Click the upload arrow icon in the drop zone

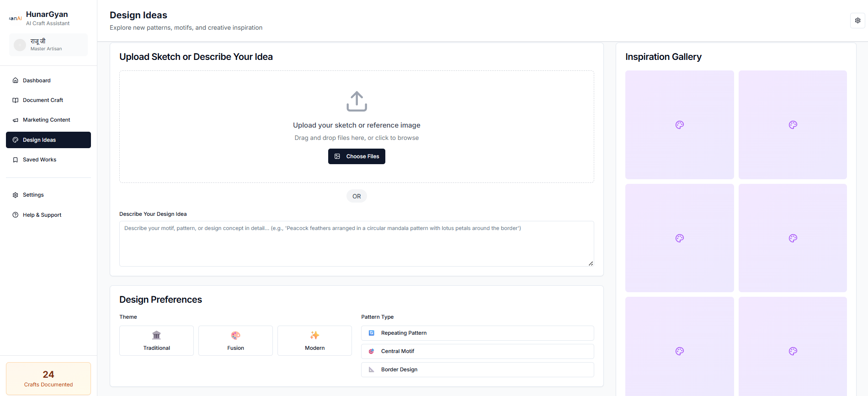click(357, 102)
